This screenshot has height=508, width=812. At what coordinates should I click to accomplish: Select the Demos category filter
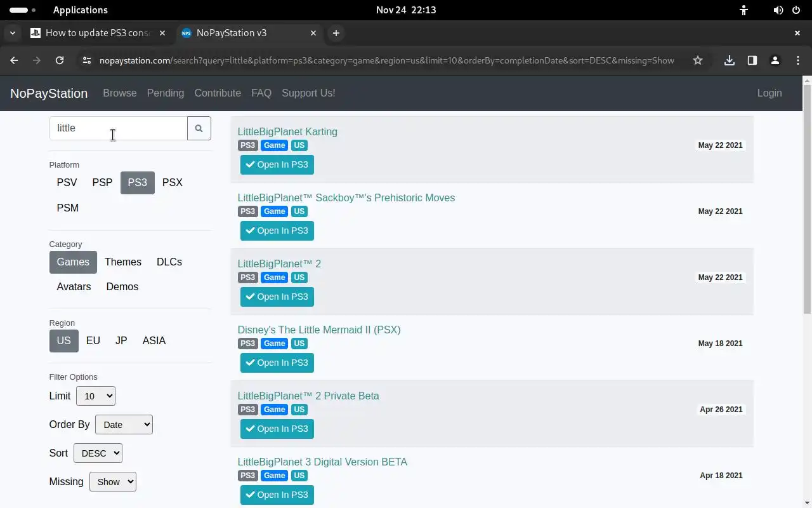tap(122, 286)
